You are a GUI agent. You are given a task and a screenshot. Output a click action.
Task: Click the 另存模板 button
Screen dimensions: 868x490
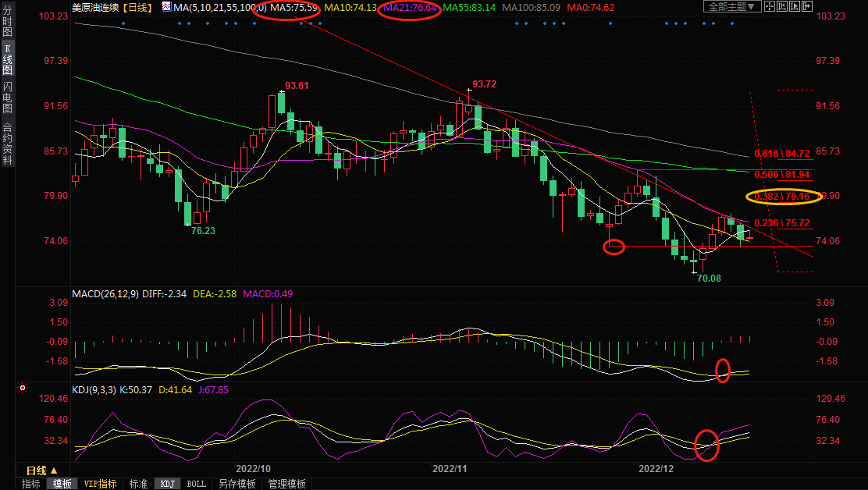pyautogui.click(x=237, y=484)
